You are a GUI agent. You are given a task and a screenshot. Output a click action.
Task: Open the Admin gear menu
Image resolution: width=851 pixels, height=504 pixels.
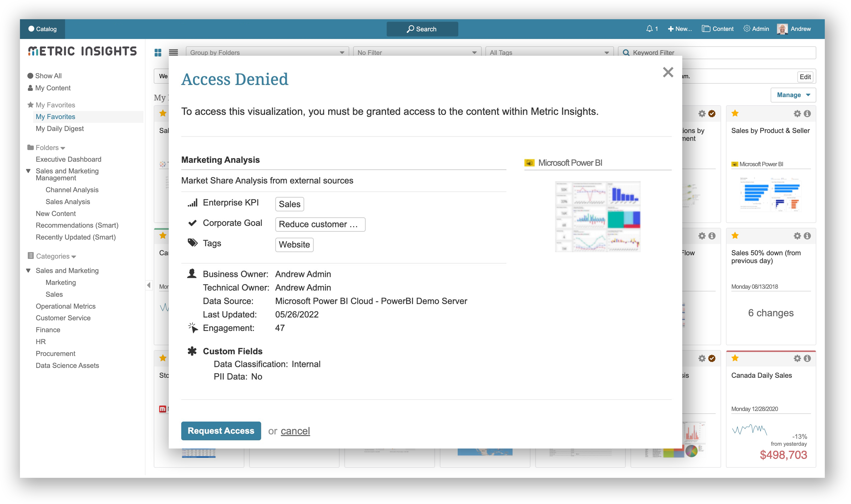[756, 29]
